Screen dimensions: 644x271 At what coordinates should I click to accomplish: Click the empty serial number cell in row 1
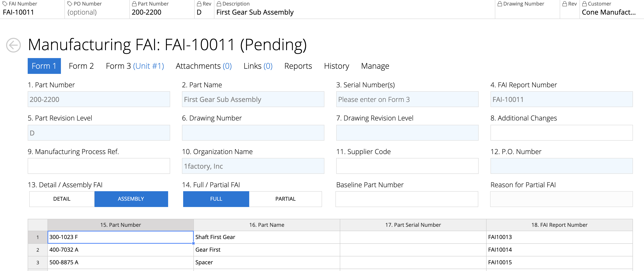[413, 237]
